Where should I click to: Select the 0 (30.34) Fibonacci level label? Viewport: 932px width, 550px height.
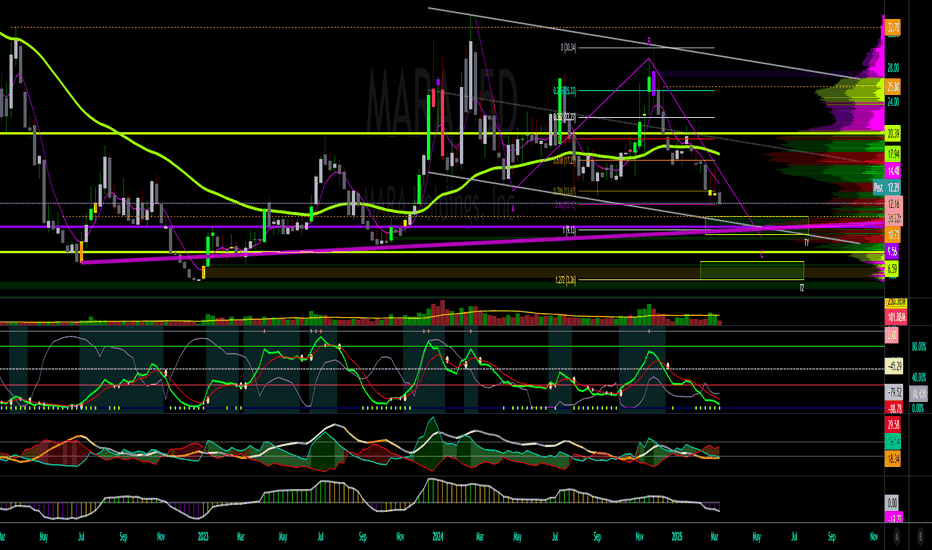tap(568, 48)
